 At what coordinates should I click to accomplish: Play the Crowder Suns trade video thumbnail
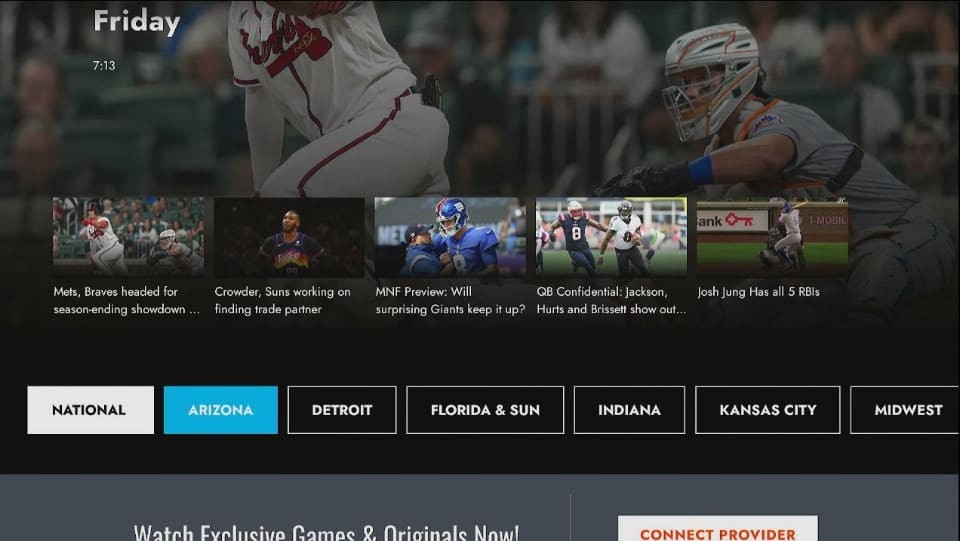tap(289, 236)
